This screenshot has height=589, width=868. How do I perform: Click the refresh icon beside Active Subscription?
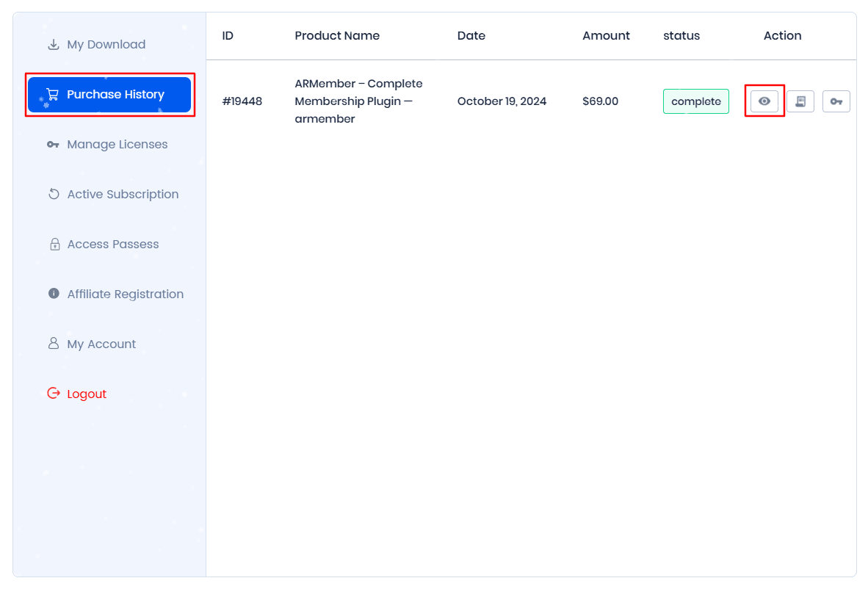pos(54,195)
